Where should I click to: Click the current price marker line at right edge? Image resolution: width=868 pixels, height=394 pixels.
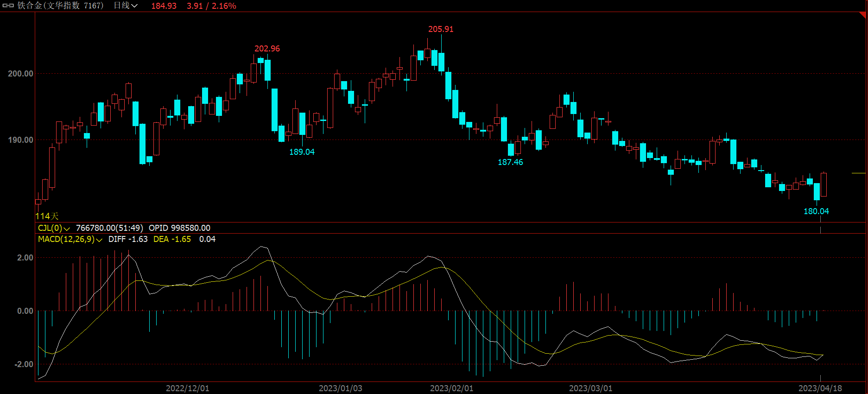pos(858,173)
